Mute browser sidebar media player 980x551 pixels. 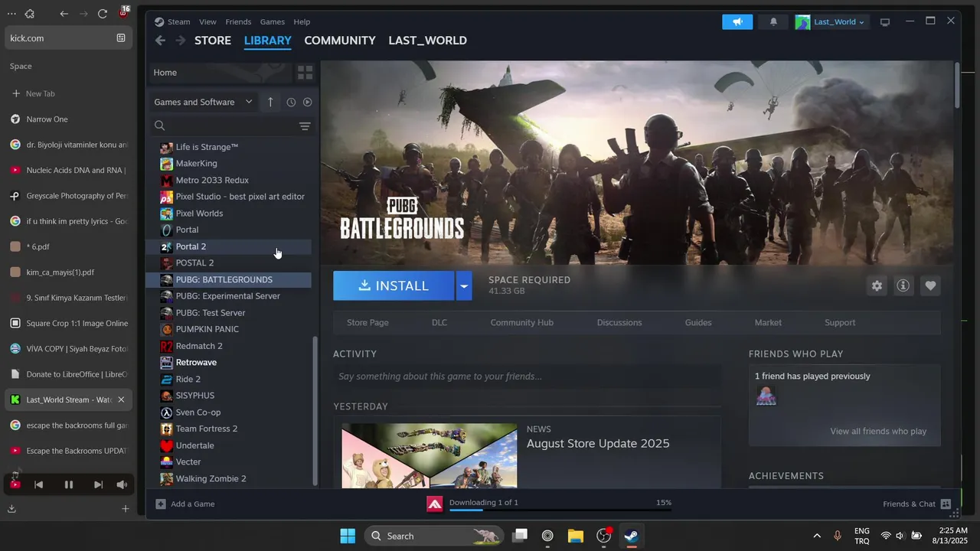click(122, 484)
